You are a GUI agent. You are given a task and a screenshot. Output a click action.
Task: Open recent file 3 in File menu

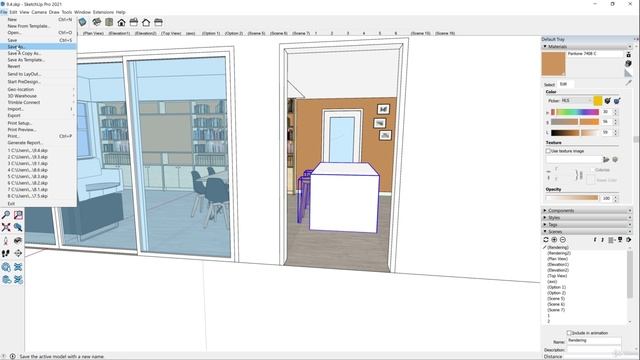[x=39, y=163]
